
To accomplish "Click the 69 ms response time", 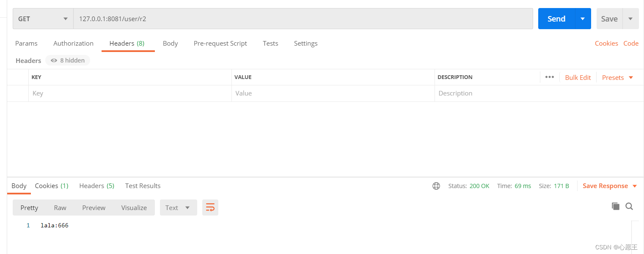I will click(523, 186).
